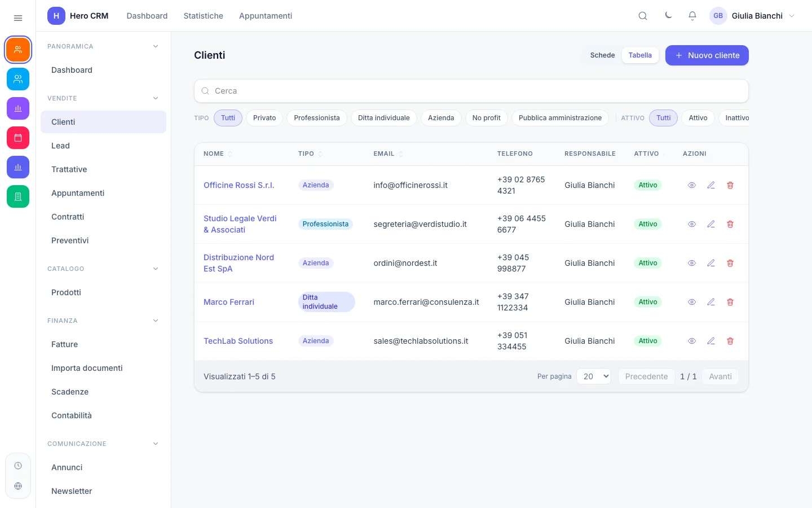The width and height of the screenshot is (812, 508).
Task: Edit Studio Legale Verdi pencil icon
Action: (x=711, y=224)
